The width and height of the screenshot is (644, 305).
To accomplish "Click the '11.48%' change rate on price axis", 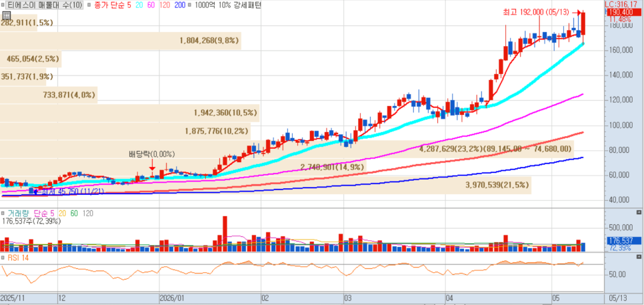I will tap(619, 19).
